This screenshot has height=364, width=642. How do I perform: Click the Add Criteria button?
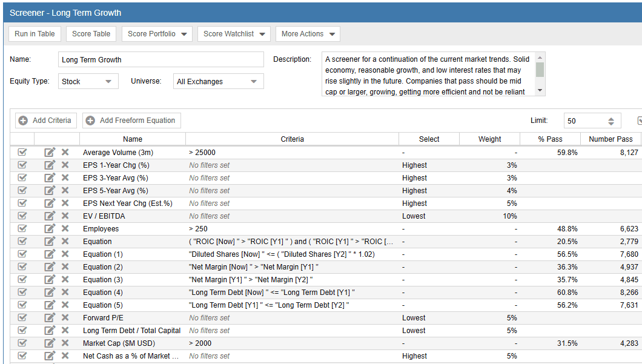46,121
